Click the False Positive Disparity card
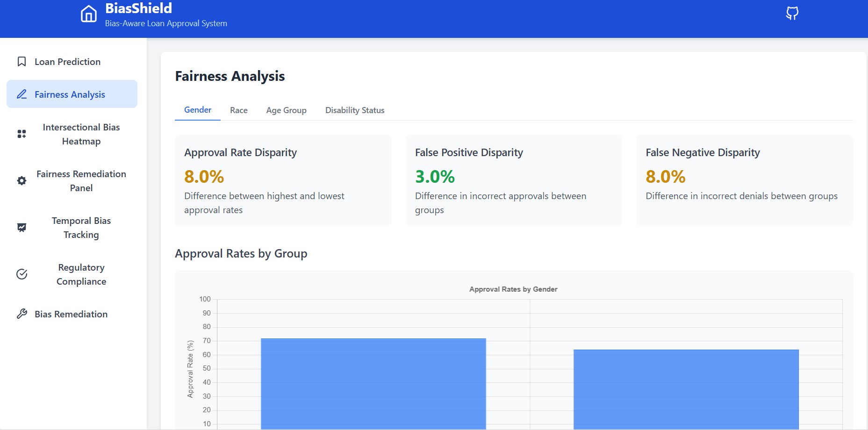The width and height of the screenshot is (868, 430). point(514,180)
